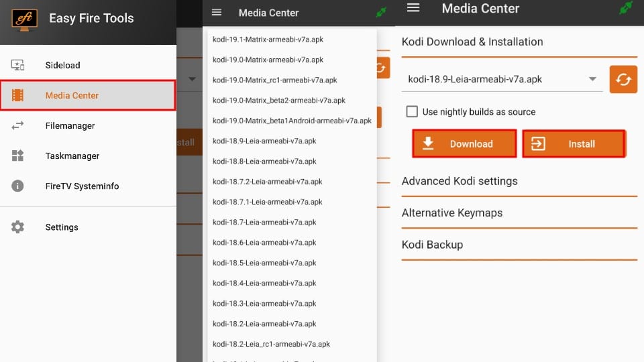The height and width of the screenshot is (362, 644).
Task: Click the Download button
Action: point(464,143)
